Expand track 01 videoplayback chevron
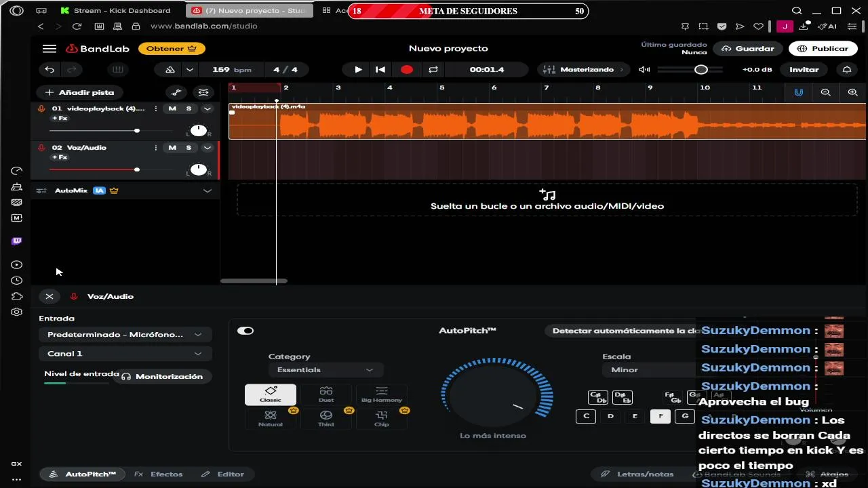Screen dimensions: 868x488 [x=208, y=108]
